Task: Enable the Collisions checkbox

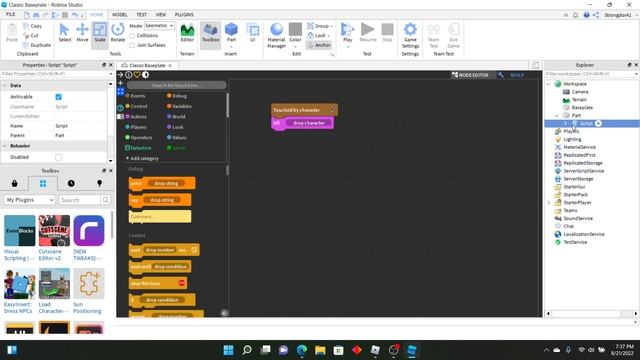Action: pyautogui.click(x=132, y=36)
